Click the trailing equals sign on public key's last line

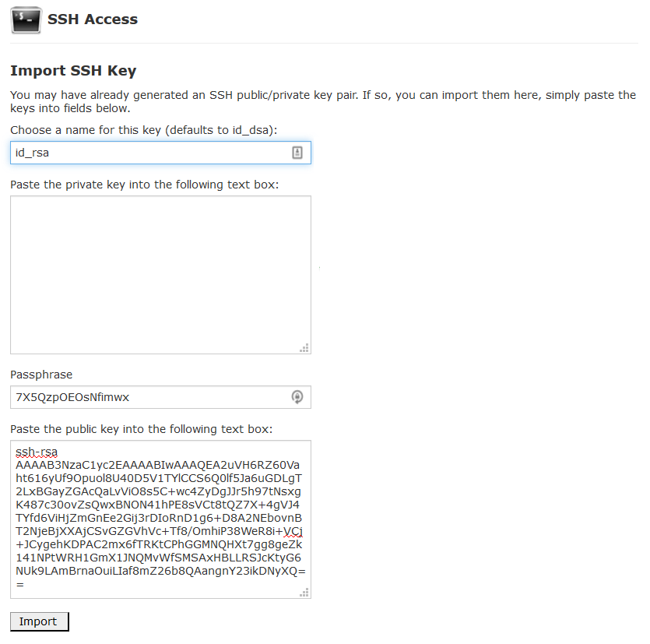[20, 584]
